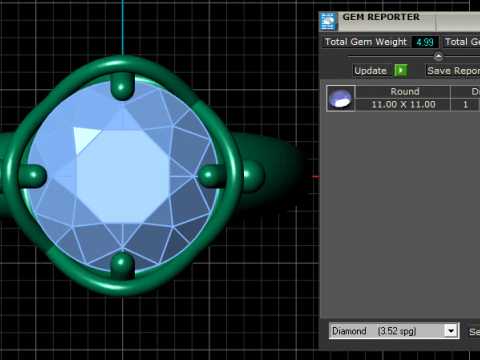This screenshot has width=480, height=360.
Task: Select the round gem thumbnail in report list
Action: [340, 98]
